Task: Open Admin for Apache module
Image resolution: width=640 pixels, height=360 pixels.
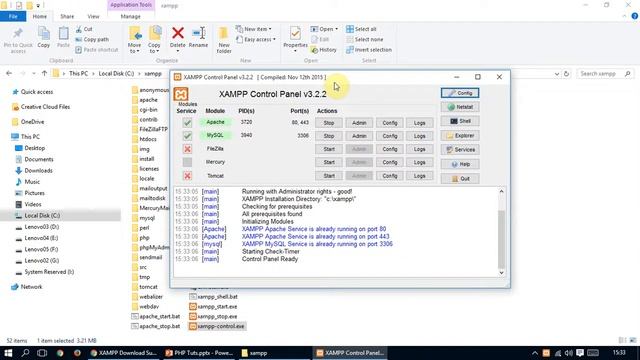Action: tap(359, 123)
